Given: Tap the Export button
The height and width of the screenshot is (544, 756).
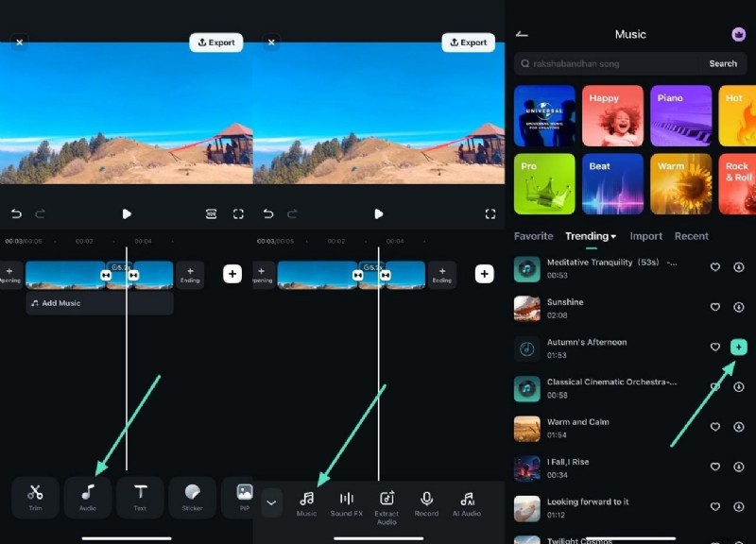Looking at the screenshot, I should click(x=215, y=42).
